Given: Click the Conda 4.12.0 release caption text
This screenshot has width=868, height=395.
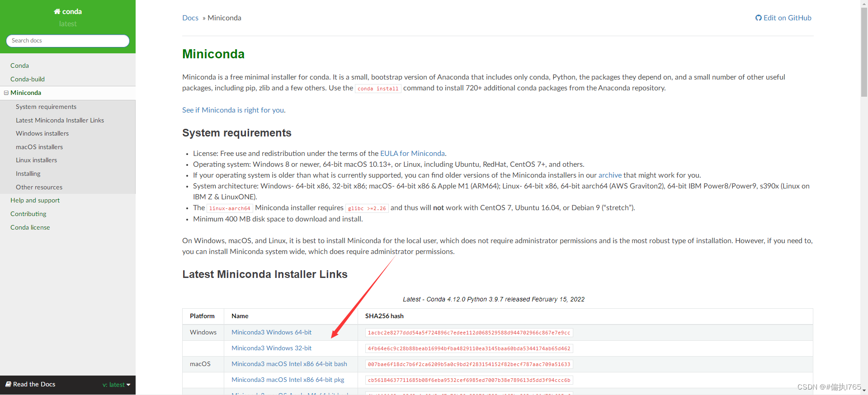Looking at the screenshot, I should pos(494,299).
